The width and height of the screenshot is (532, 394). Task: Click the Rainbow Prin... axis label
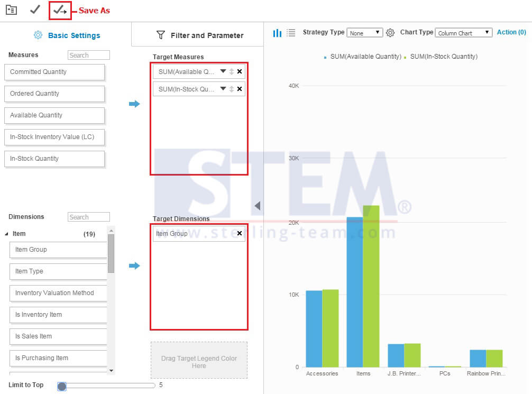point(486,373)
